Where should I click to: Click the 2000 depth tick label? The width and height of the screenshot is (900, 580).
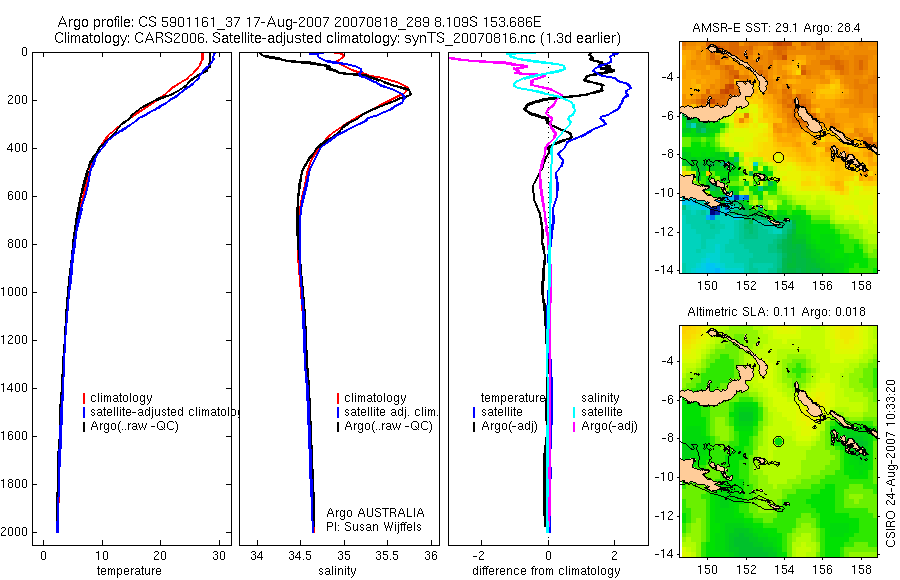15,532
